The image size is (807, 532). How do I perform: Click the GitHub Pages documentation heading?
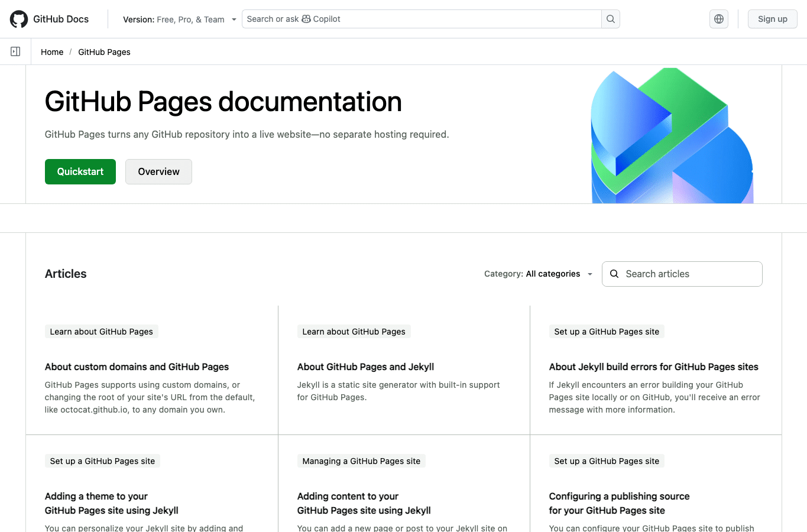tap(223, 102)
